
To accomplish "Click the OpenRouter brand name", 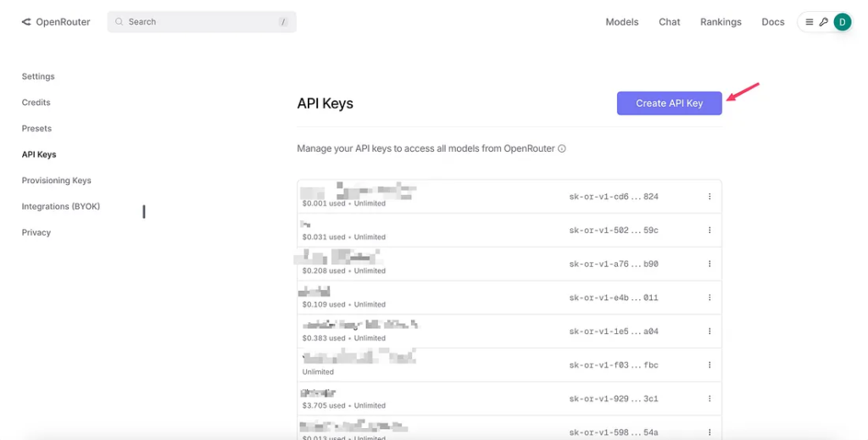I will click(63, 22).
